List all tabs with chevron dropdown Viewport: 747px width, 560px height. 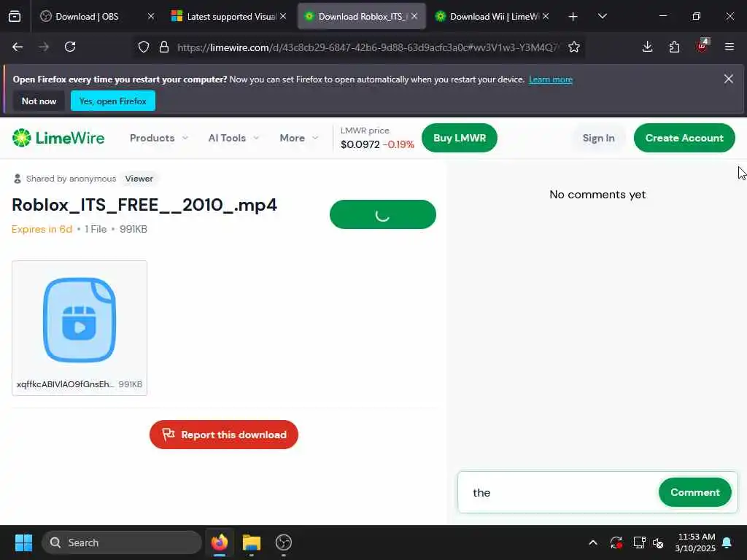coord(602,17)
